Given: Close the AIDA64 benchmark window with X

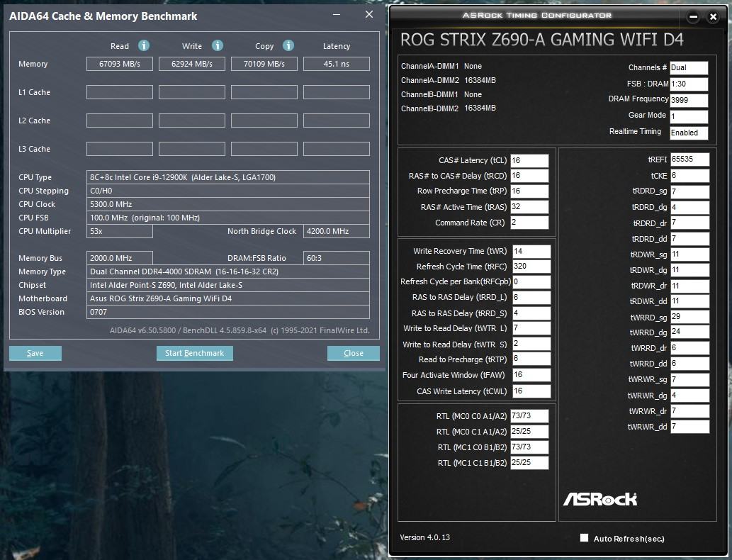Looking at the screenshot, I should coord(368,14).
